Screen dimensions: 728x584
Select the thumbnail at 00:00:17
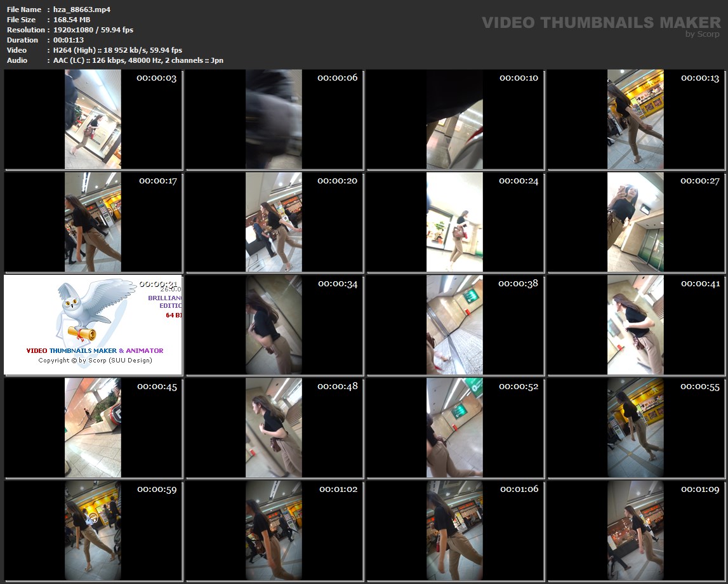pos(93,222)
